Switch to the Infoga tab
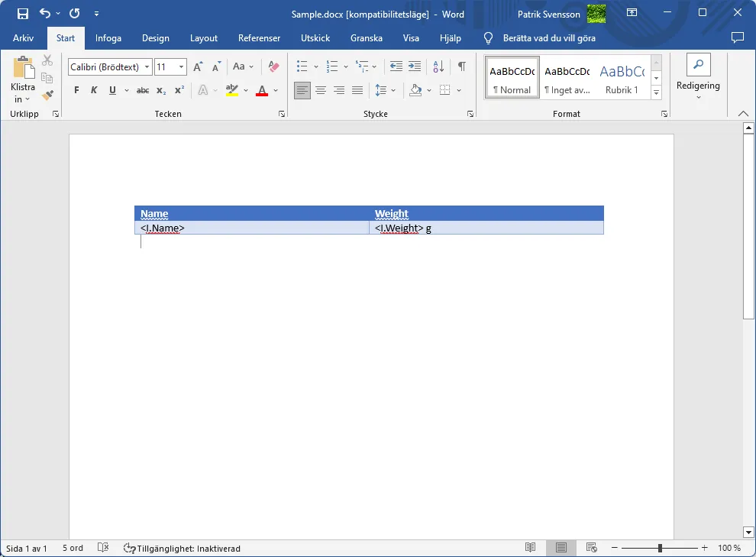The width and height of the screenshot is (756, 557). pos(108,38)
